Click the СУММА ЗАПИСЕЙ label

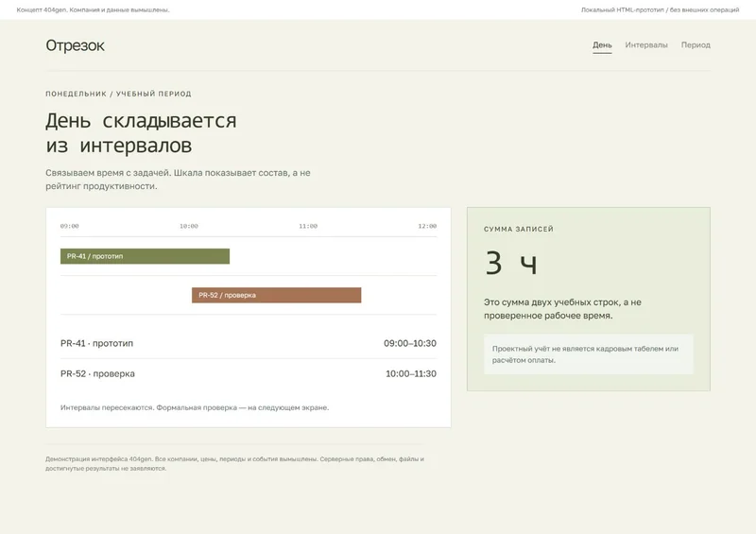pos(519,229)
